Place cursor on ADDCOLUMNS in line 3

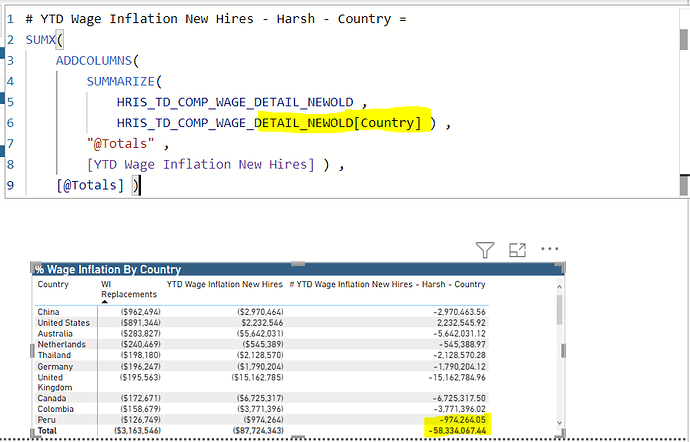[94, 60]
